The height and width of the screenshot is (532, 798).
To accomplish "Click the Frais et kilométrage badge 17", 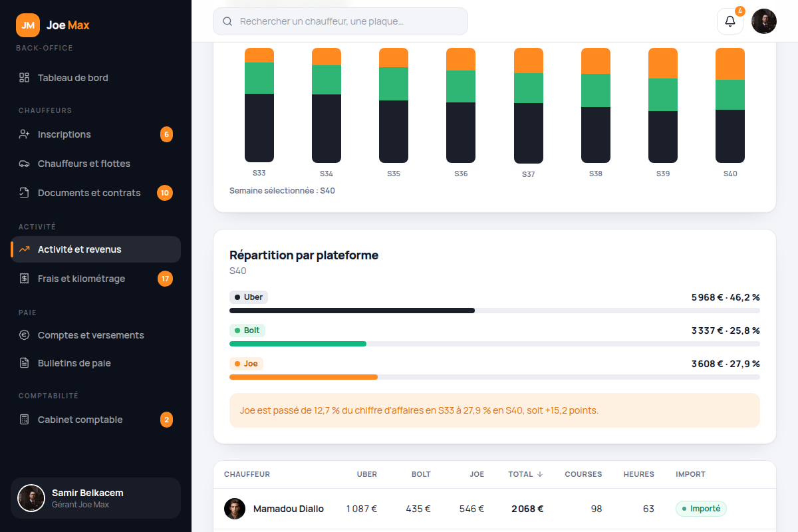I will [x=165, y=279].
